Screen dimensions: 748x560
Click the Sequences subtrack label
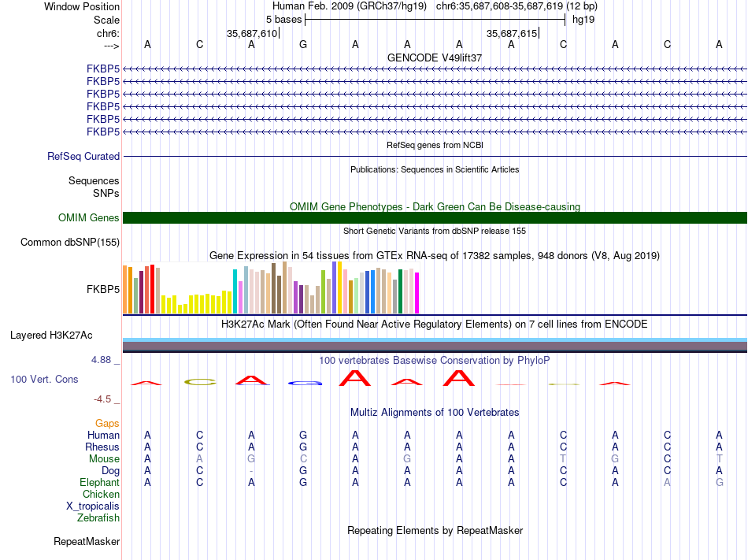tap(94, 181)
